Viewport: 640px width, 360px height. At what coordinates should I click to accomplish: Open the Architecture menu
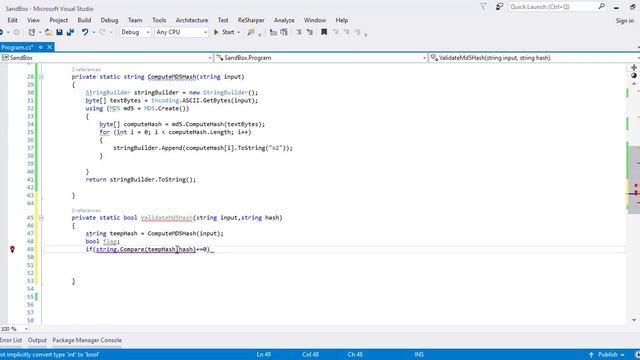tap(192, 20)
